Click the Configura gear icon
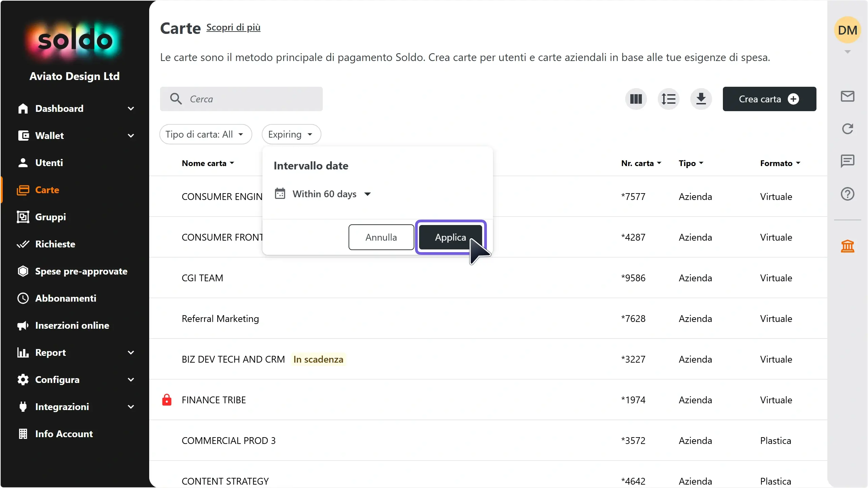 point(23,380)
